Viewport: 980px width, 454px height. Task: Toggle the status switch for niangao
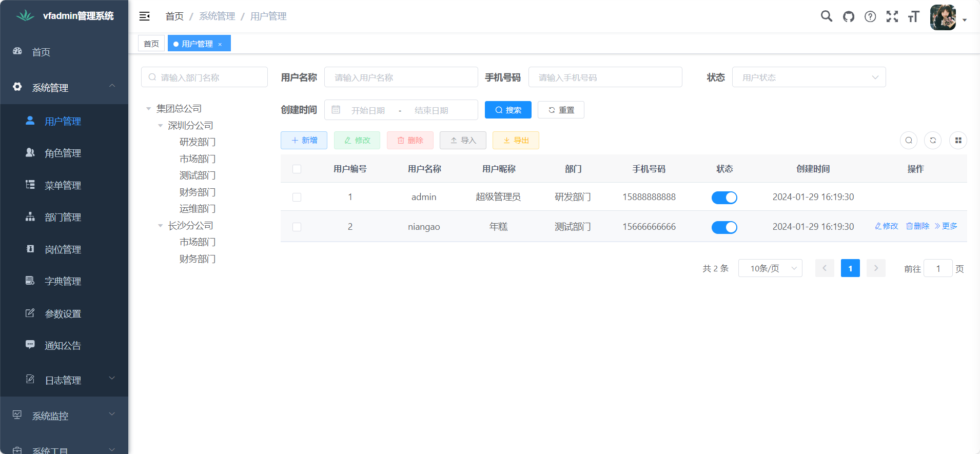(724, 227)
